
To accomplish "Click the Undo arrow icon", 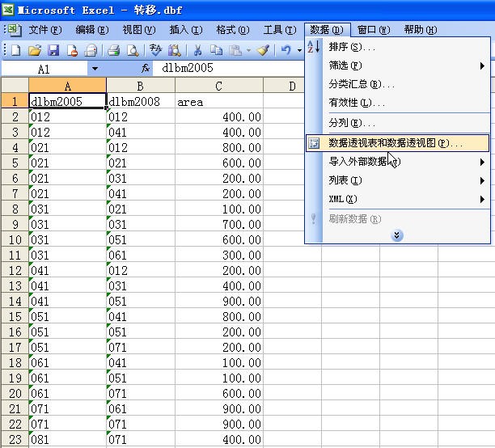I will [286, 50].
